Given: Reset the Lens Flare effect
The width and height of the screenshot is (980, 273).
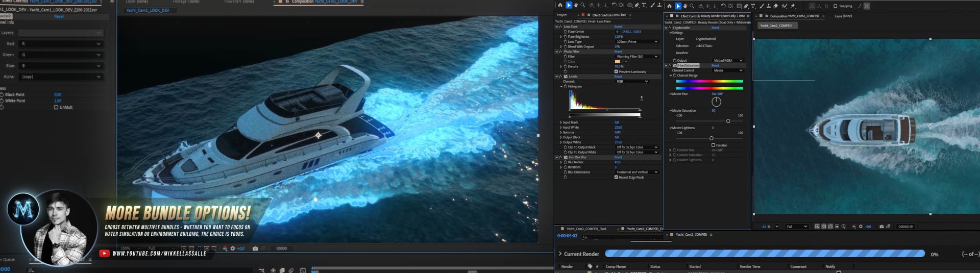Looking at the screenshot, I should click(618, 27).
